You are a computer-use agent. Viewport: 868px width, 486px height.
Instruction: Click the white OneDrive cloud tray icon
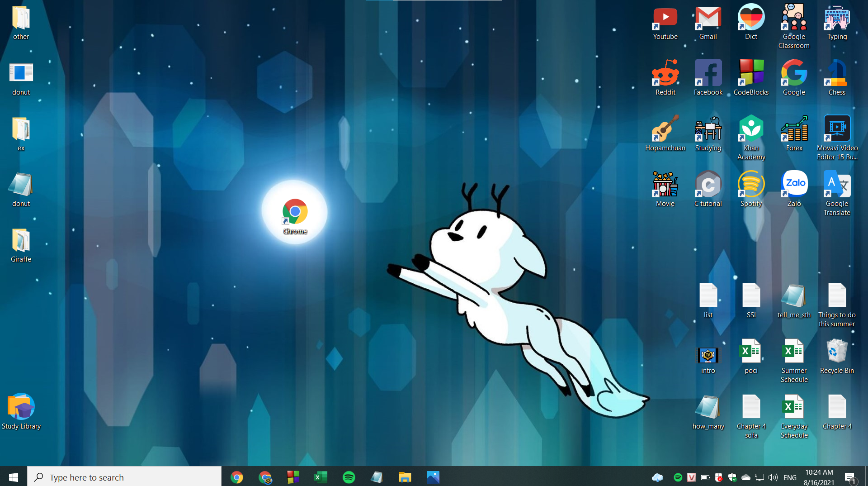click(746, 477)
